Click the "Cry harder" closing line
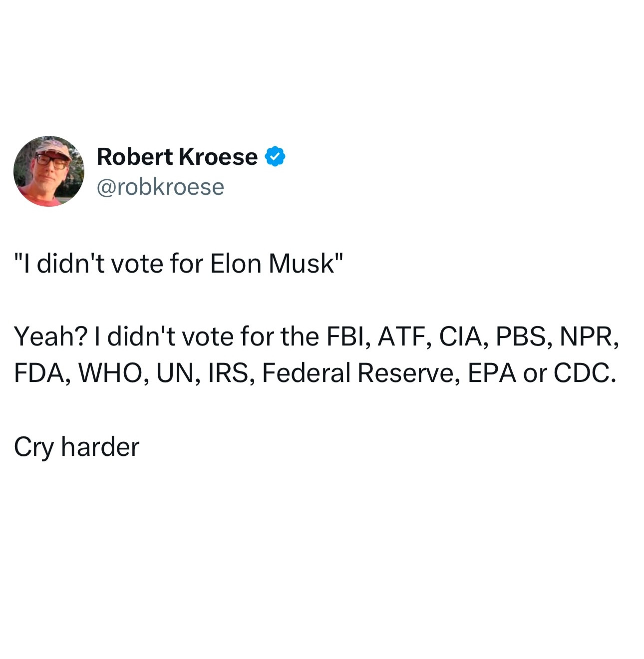Viewport: 644px width, 659px height. click(x=76, y=446)
